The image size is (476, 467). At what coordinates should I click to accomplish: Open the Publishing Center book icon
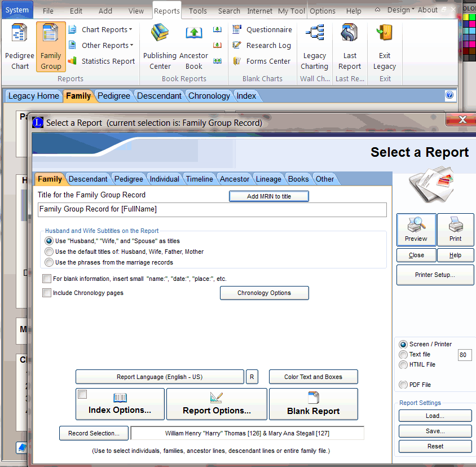point(160,32)
